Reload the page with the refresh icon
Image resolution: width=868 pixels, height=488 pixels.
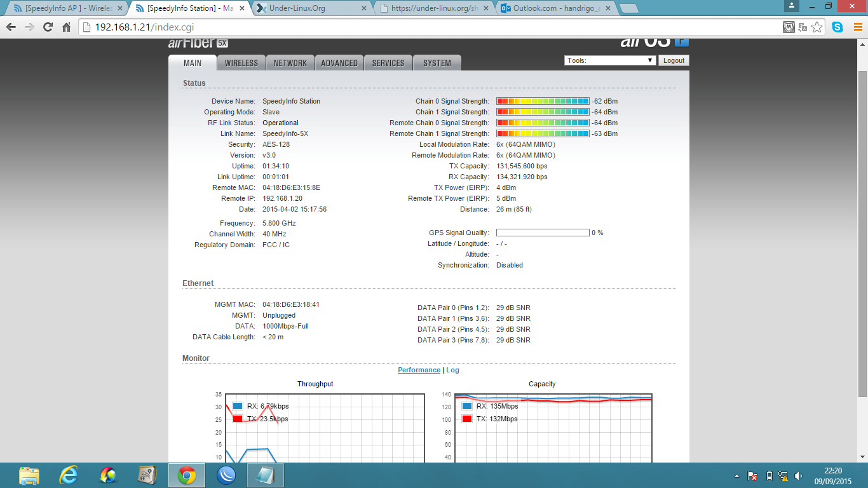48,27
